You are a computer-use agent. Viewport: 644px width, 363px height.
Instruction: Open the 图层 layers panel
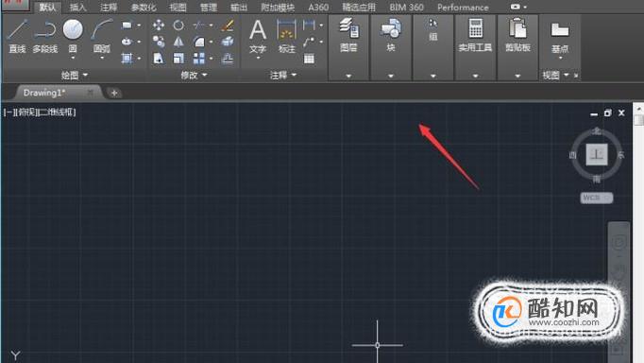point(348,35)
